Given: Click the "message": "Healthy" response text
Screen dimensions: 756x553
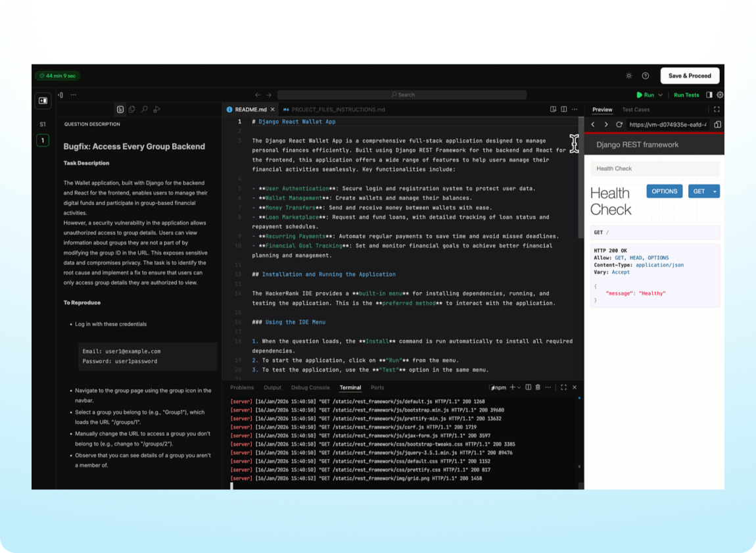Looking at the screenshot, I should 636,293.
